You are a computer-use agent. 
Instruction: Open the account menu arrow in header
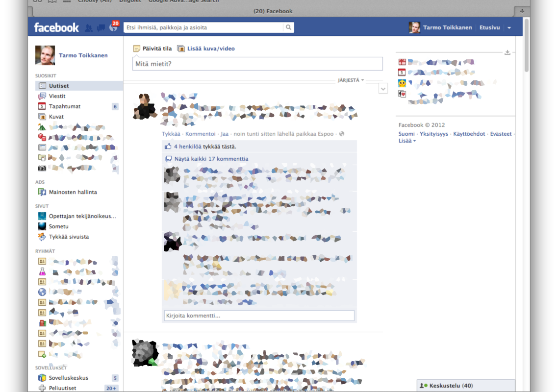pos(509,28)
